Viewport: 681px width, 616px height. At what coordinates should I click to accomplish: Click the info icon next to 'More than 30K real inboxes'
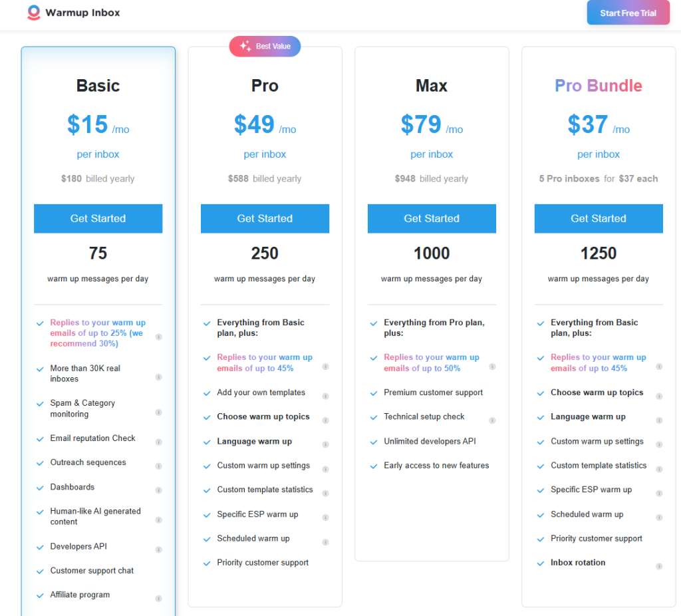159,378
